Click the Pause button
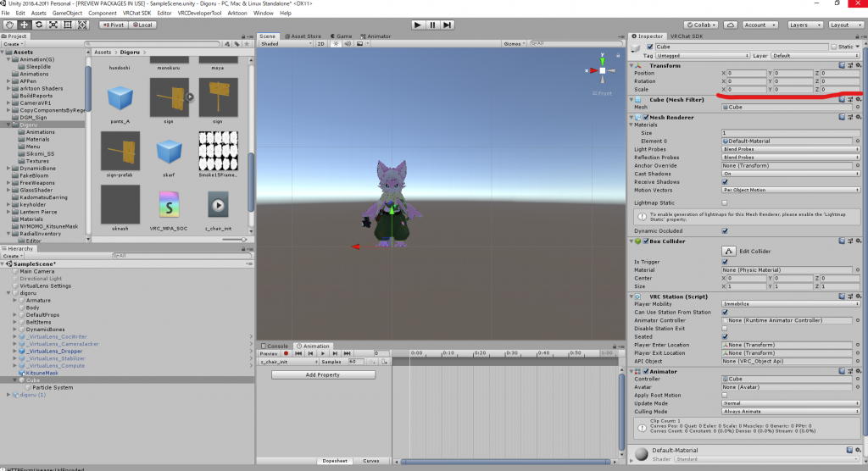Screen dimensions: 868x471 pyautogui.click(x=432, y=25)
